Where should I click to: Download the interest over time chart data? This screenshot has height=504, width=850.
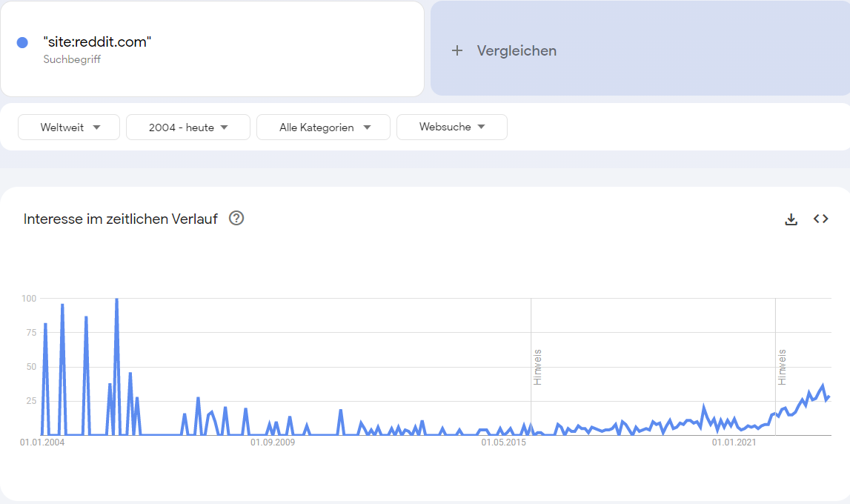(791, 219)
